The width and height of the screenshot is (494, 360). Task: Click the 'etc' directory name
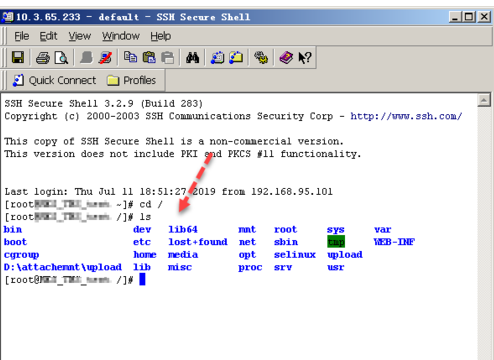coord(142,242)
